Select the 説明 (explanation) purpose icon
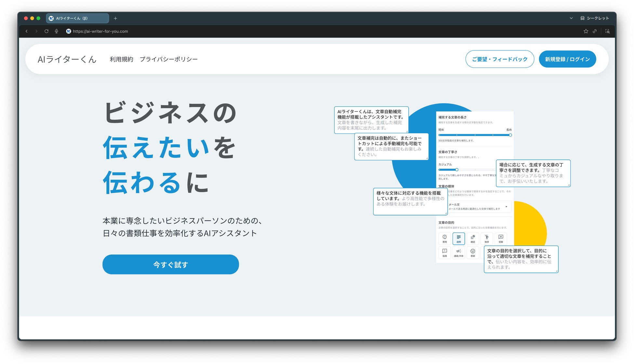The height and width of the screenshot is (364, 634). pyautogui.click(x=458, y=238)
